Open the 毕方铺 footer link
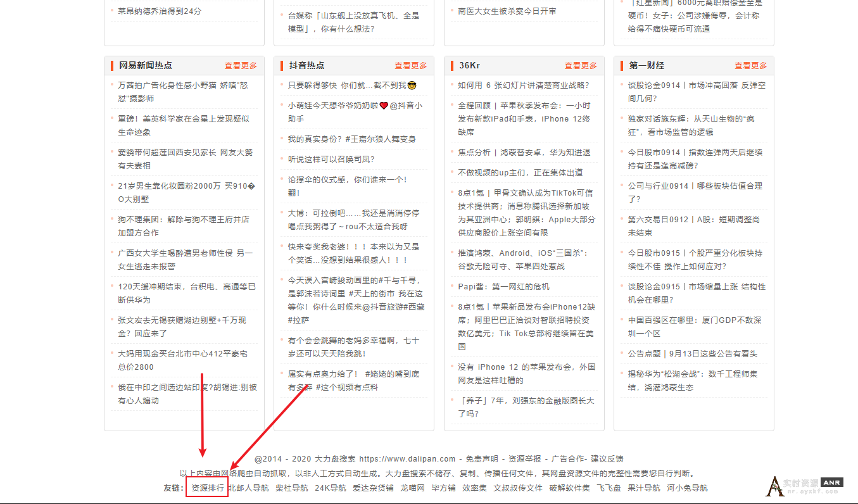The height and width of the screenshot is (504, 858). pos(443,488)
